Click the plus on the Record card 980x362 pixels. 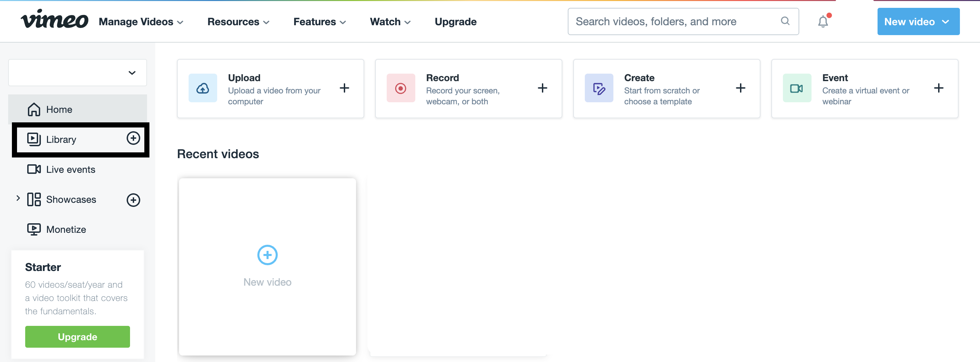click(x=543, y=88)
